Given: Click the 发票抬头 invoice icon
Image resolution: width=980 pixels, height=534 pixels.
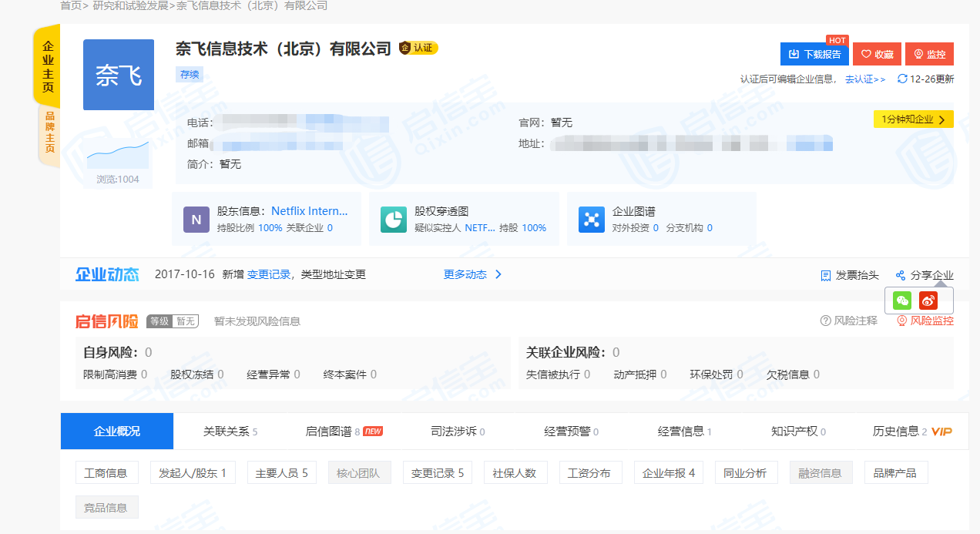Looking at the screenshot, I should [x=826, y=275].
